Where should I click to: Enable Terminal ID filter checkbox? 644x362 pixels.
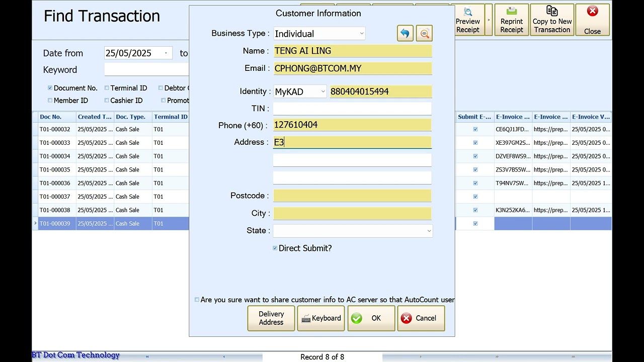[107, 88]
